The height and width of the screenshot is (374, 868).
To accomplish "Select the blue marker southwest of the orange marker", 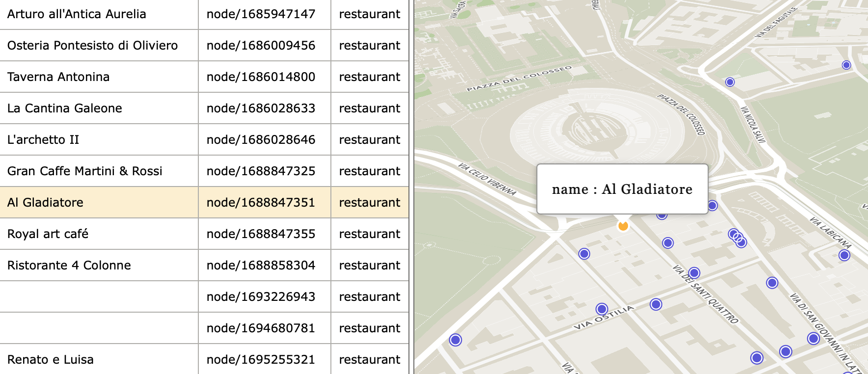I will (x=584, y=254).
